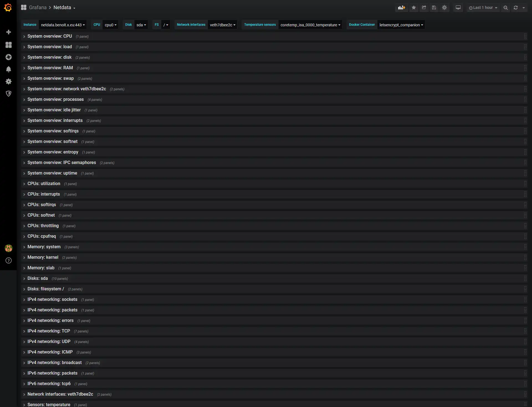532x407 pixels.
Task: Open the Grafana breadcrumb menu item
Action: pyautogui.click(x=38, y=7)
